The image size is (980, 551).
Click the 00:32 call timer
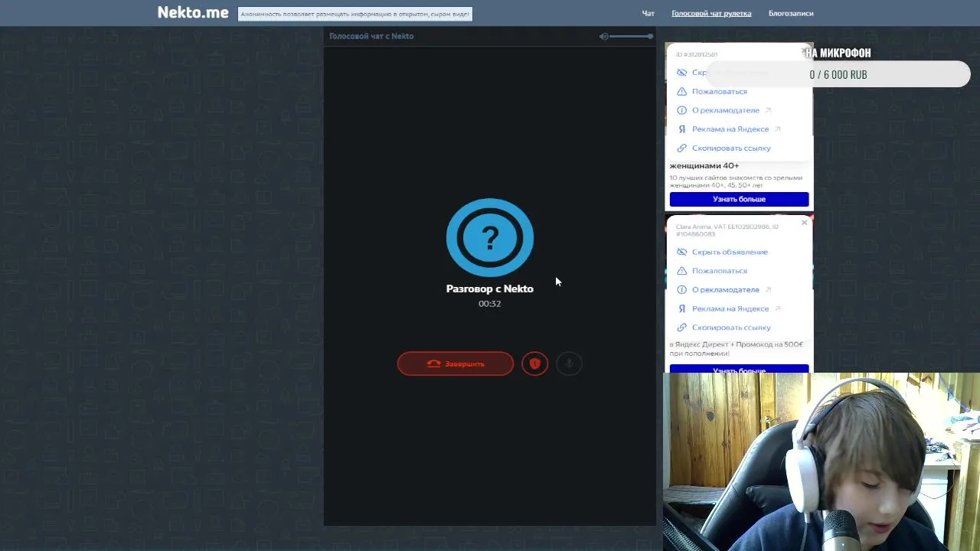click(490, 304)
